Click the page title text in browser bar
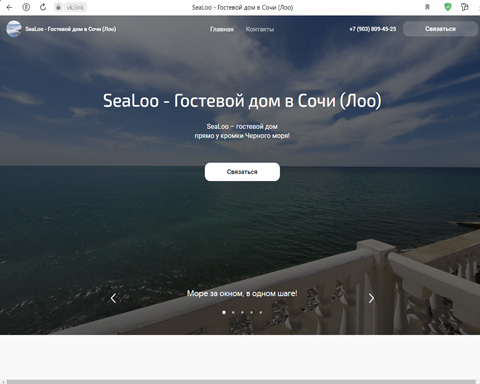Screen dimensions: 480x384 point(242,7)
